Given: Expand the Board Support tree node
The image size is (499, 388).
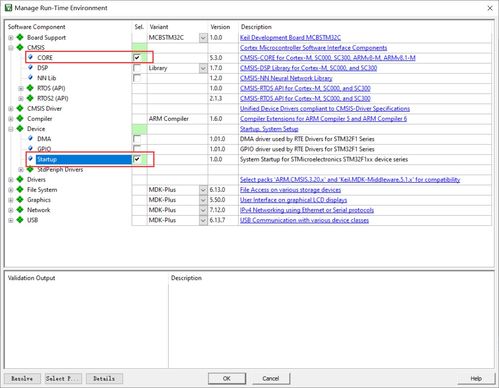Looking at the screenshot, I should coord(11,38).
